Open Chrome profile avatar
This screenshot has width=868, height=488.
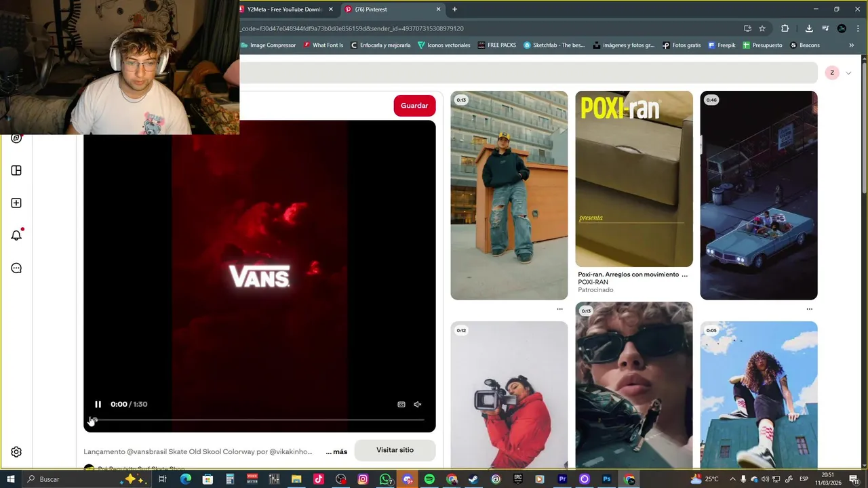tap(842, 28)
